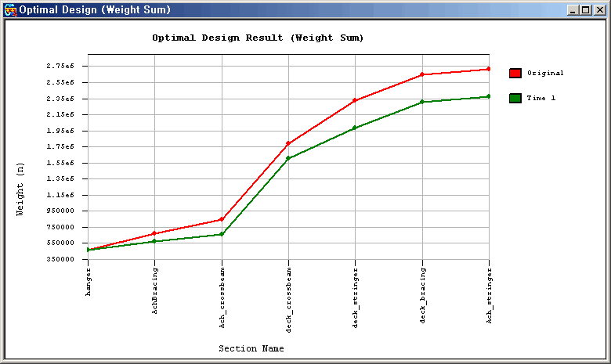Click the 'hanger' x-axis label

click(89, 282)
